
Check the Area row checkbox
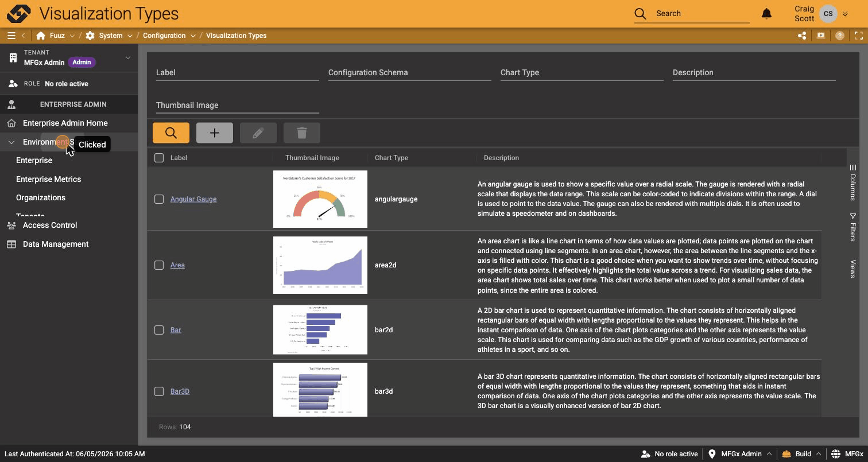click(x=159, y=265)
